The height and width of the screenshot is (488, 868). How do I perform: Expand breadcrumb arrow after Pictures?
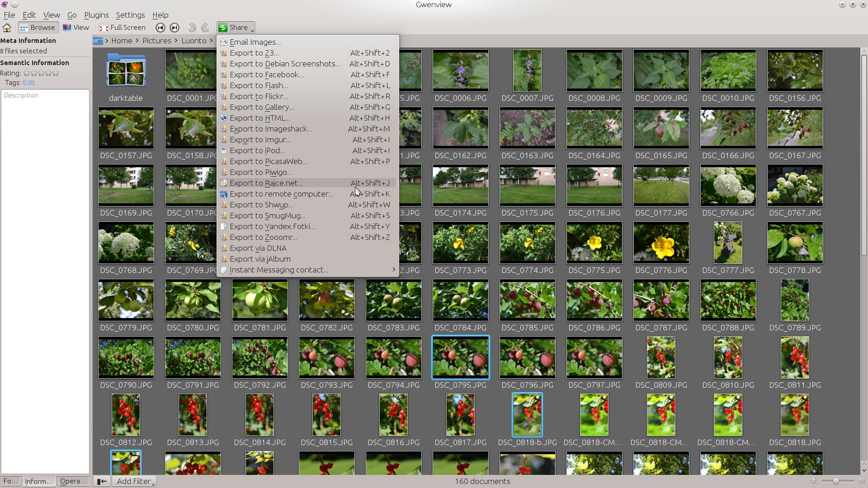pyautogui.click(x=176, y=41)
